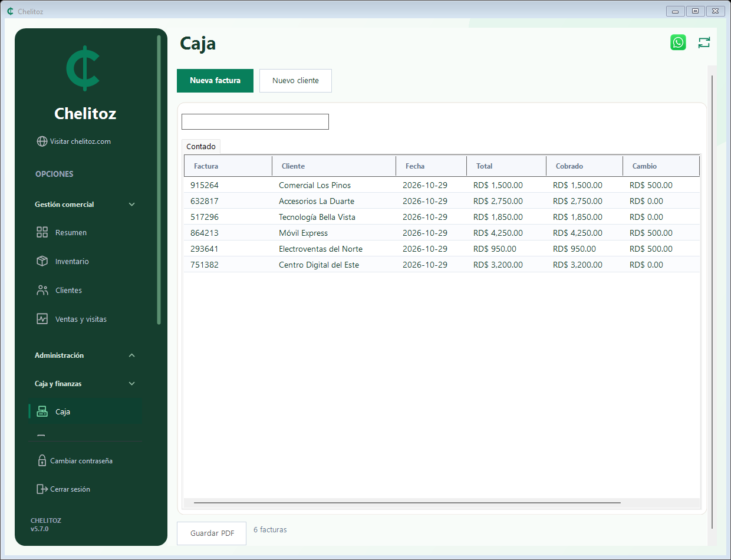The width and height of the screenshot is (731, 560).
Task: Save invoices with Guardar PDF
Action: pyautogui.click(x=212, y=533)
